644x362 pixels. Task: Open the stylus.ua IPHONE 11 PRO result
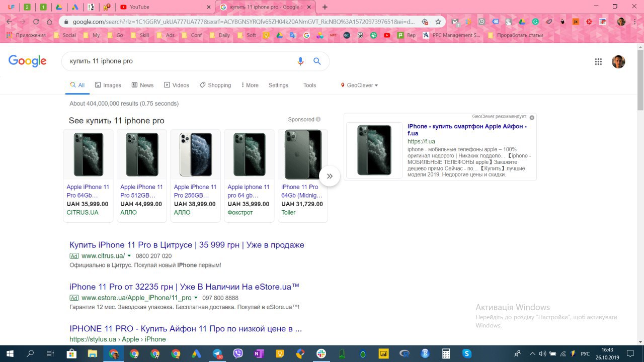[186, 328]
